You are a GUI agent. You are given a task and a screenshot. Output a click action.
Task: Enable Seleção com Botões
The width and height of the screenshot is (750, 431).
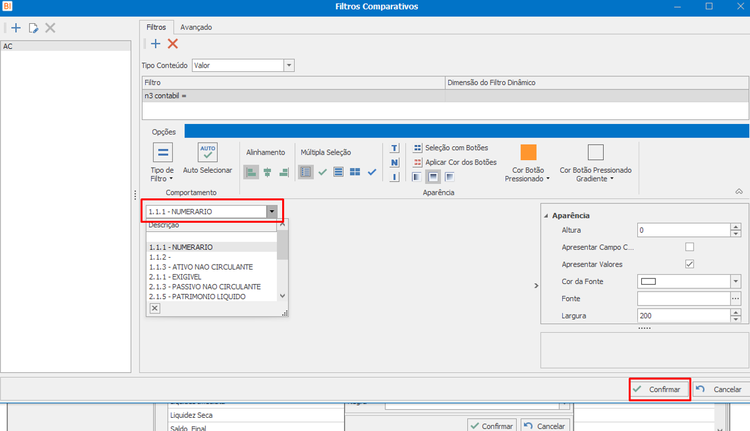point(451,148)
